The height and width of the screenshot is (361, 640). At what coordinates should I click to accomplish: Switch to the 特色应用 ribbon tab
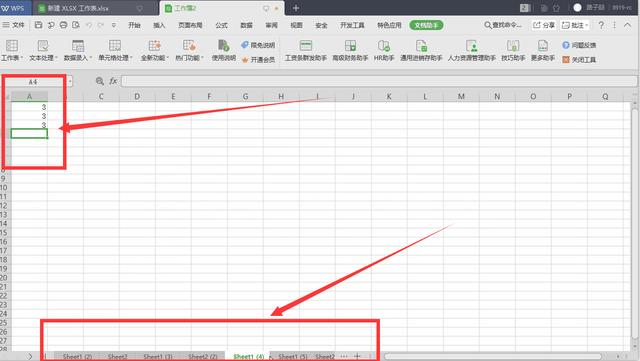[x=389, y=25]
